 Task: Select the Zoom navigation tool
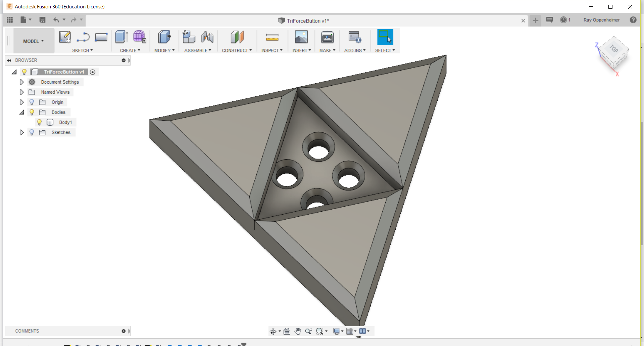pyautogui.click(x=309, y=331)
